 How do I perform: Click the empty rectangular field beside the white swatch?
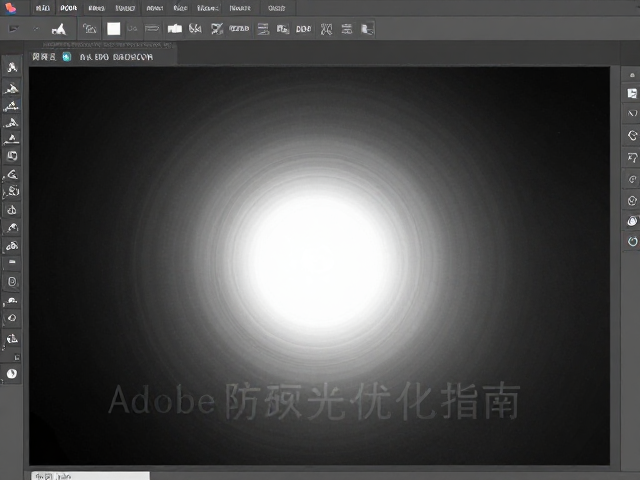152,29
